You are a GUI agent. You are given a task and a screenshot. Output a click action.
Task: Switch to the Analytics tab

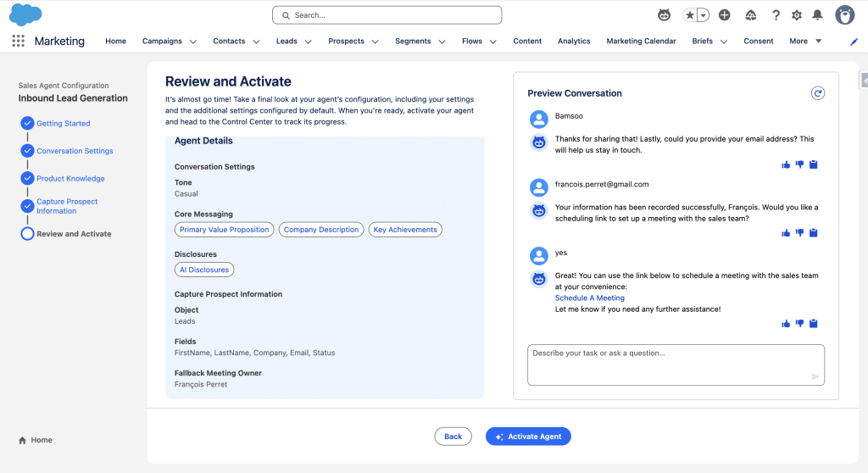(574, 41)
